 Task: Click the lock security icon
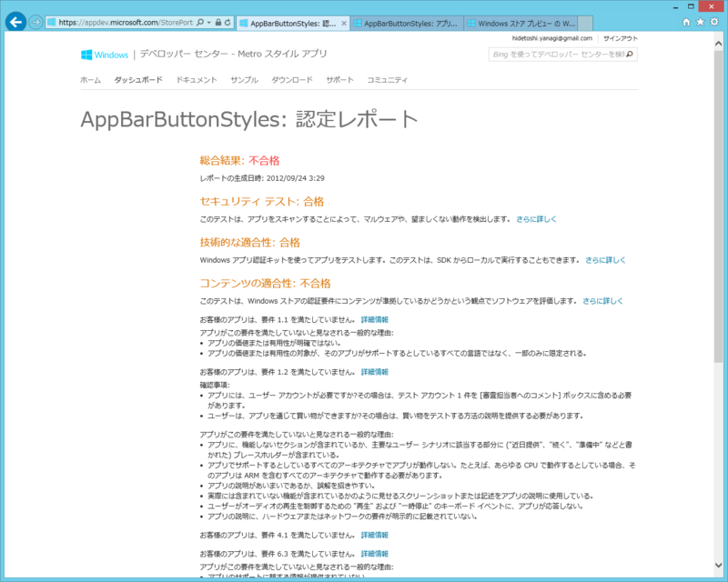pos(218,22)
